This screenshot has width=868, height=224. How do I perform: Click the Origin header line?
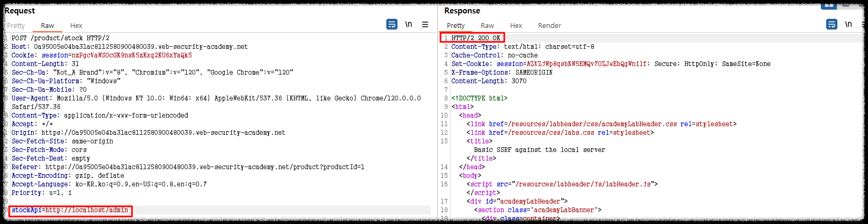pos(149,133)
